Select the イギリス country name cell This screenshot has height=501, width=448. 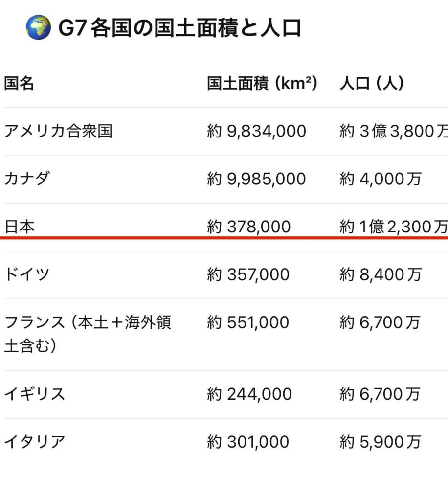[34, 394]
